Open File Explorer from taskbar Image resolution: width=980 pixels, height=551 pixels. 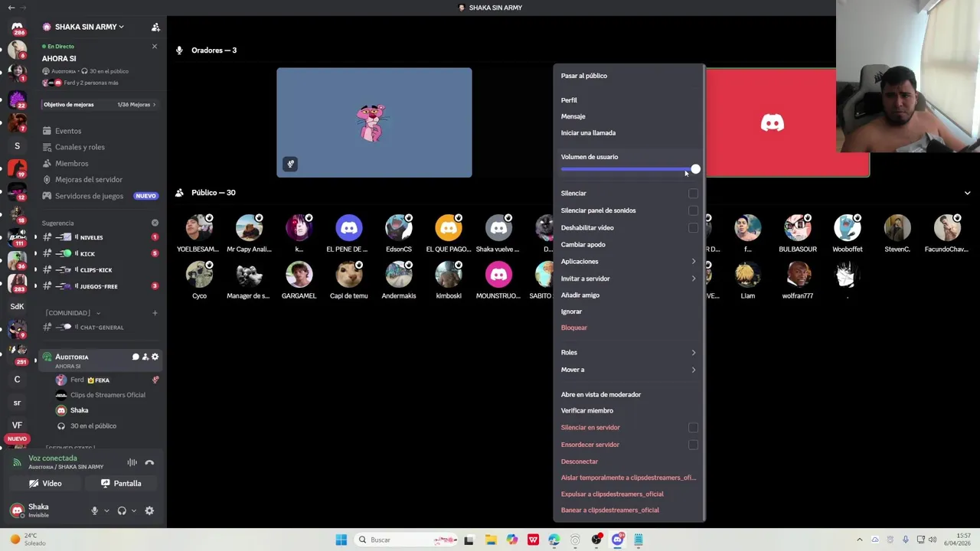click(491, 540)
